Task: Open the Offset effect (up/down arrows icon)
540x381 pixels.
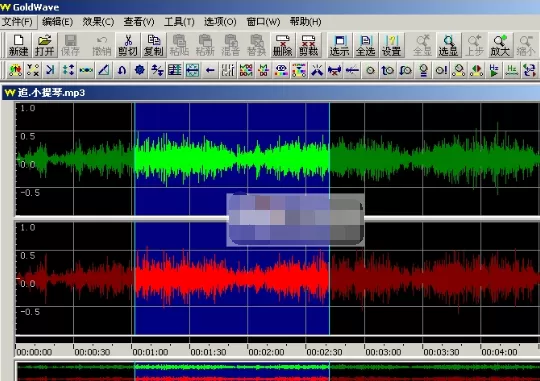Action: [x=157, y=70]
